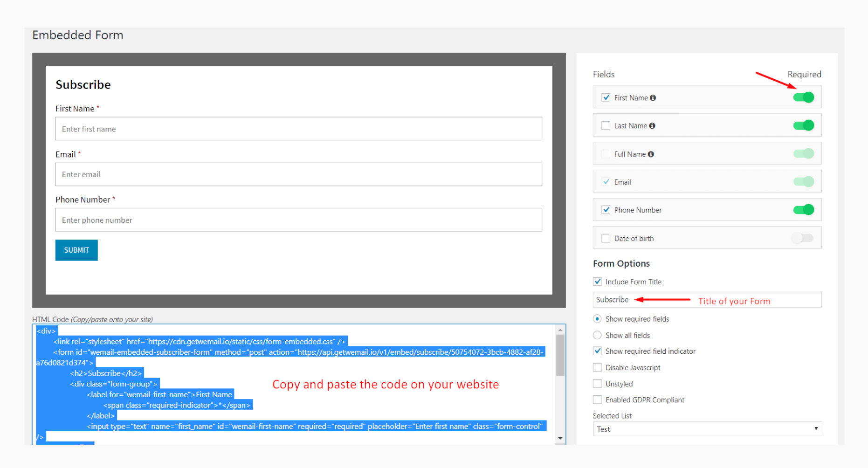Viewport: 868px width, 468px height.
Task: Disable the Phone Number required toggle
Action: click(803, 210)
